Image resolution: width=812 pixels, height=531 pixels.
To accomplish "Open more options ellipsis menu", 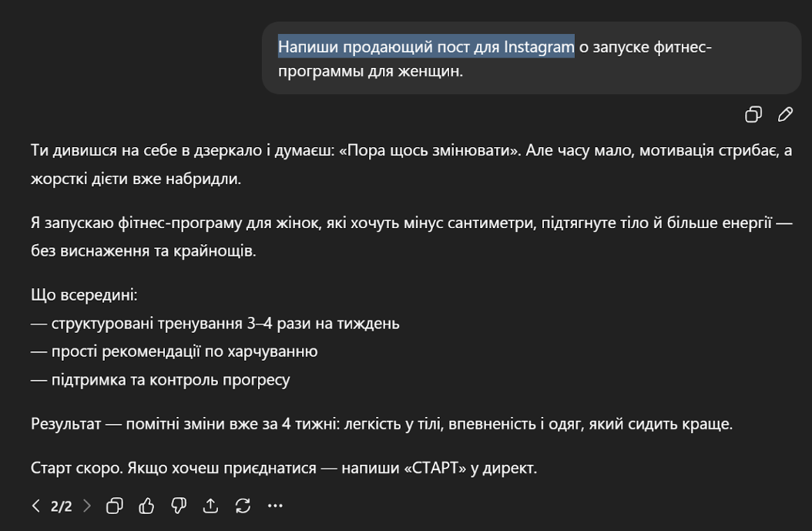I will (275, 506).
